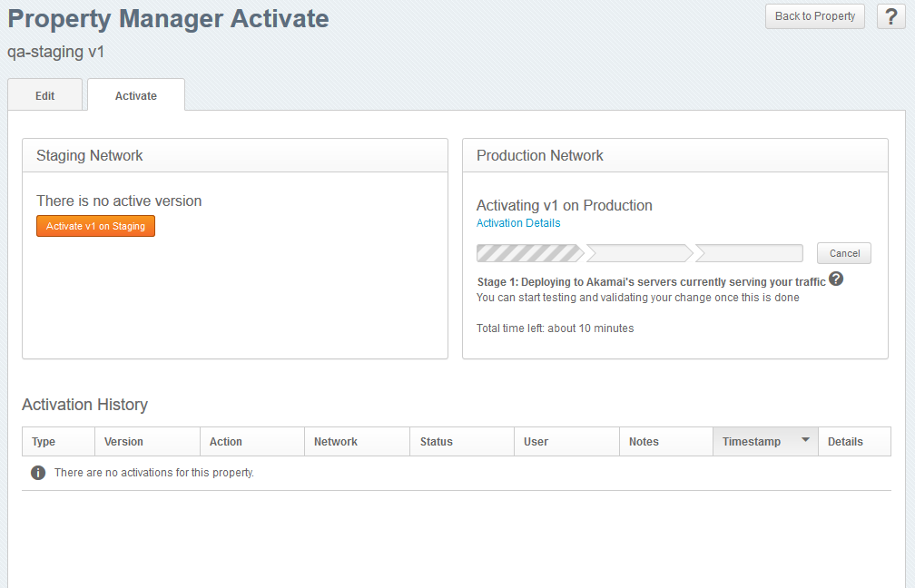Screen dimensions: 915x588
Task: Cancel the production activation
Action: point(843,253)
